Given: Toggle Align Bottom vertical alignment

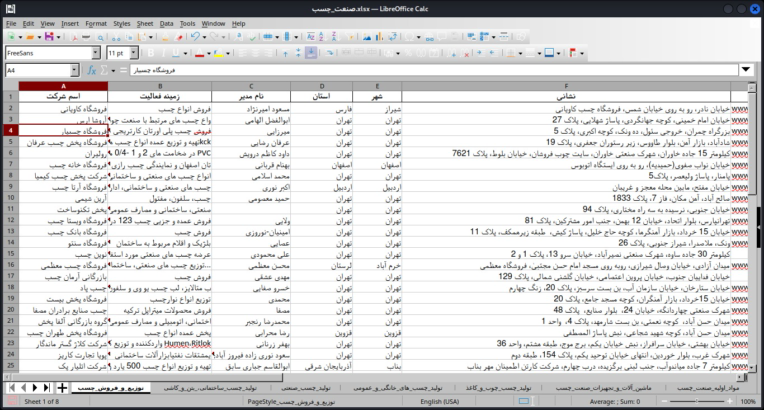Looking at the screenshot, I should [x=311, y=53].
